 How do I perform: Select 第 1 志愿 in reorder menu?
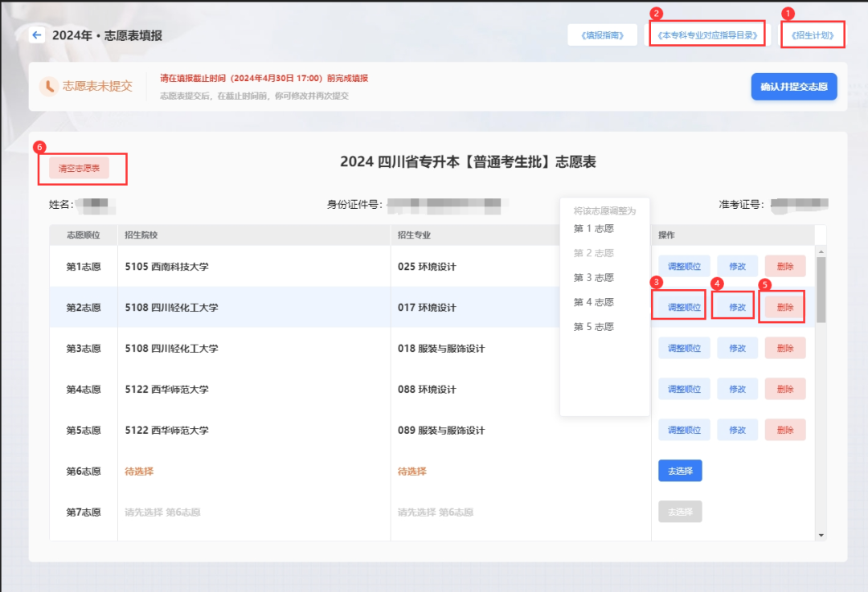(x=593, y=228)
